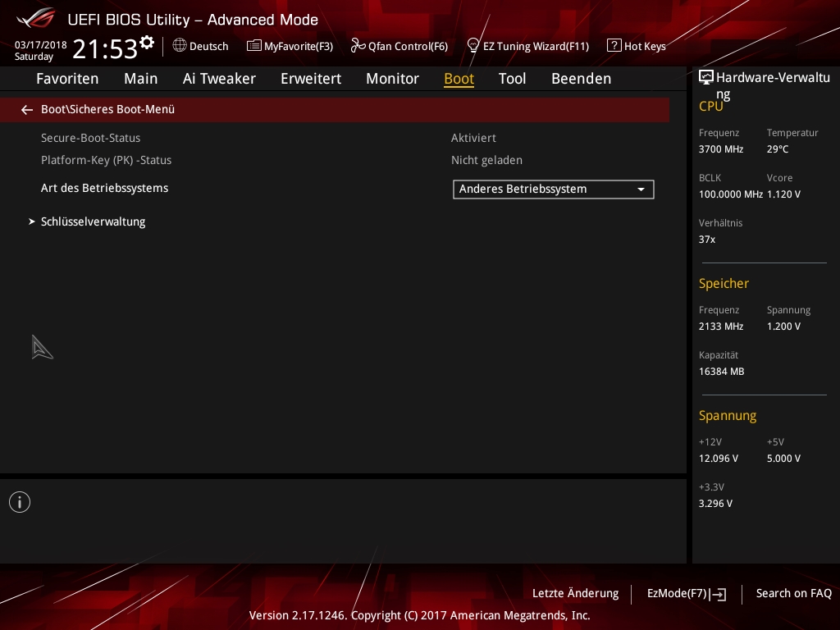Screen dimensions: 840x630
Task: Click the Speicher section heading
Action: tap(724, 283)
